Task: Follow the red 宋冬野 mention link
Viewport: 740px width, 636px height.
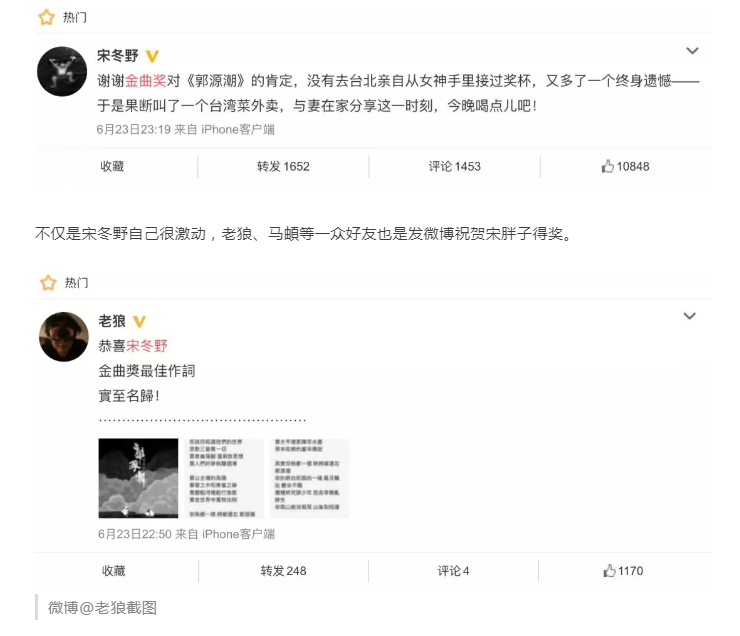Action: (147, 346)
